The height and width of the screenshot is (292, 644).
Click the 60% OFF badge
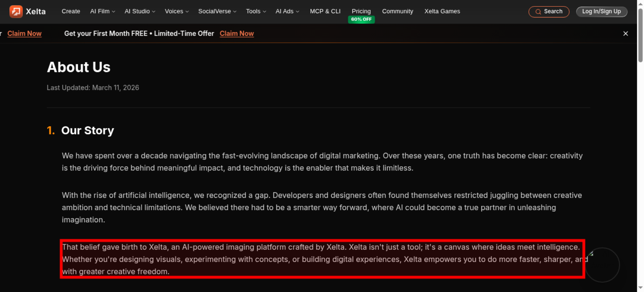click(361, 19)
